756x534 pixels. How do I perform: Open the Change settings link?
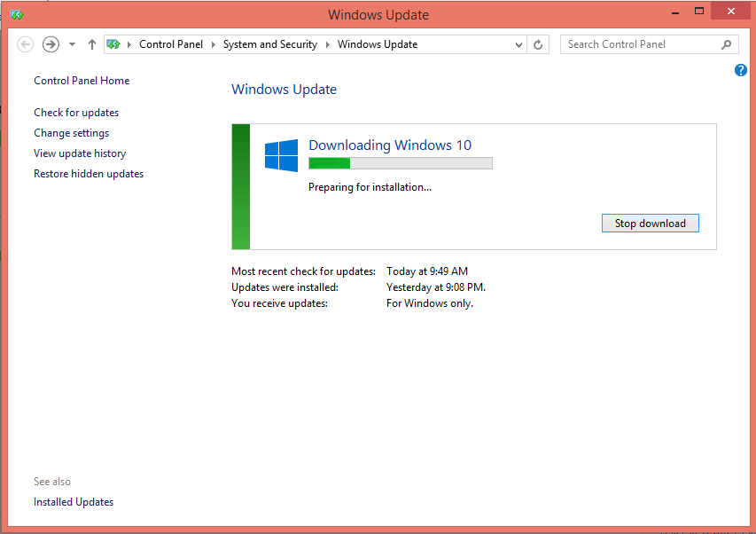(72, 133)
